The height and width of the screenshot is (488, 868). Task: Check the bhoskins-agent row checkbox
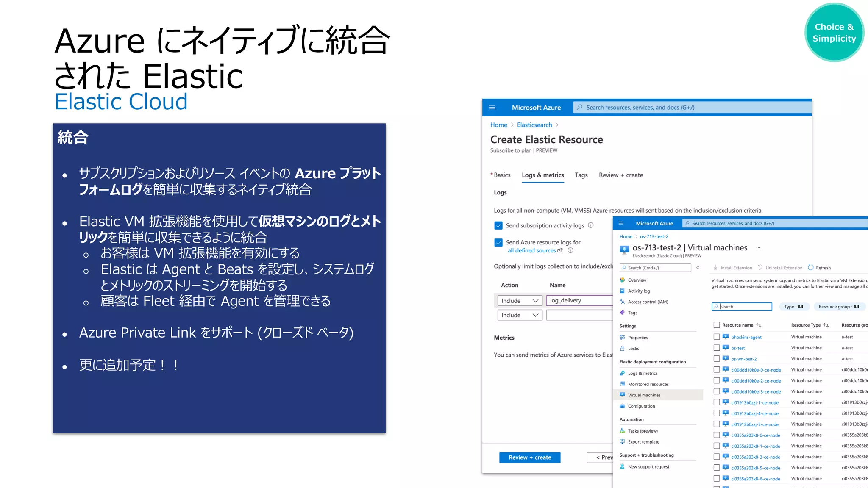pyautogui.click(x=717, y=337)
